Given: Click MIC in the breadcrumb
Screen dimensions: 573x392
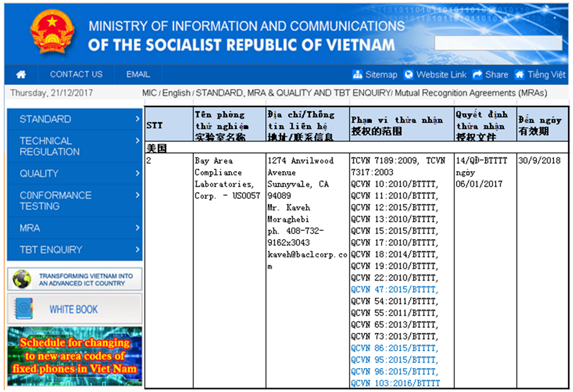Looking at the screenshot, I should click(150, 93).
